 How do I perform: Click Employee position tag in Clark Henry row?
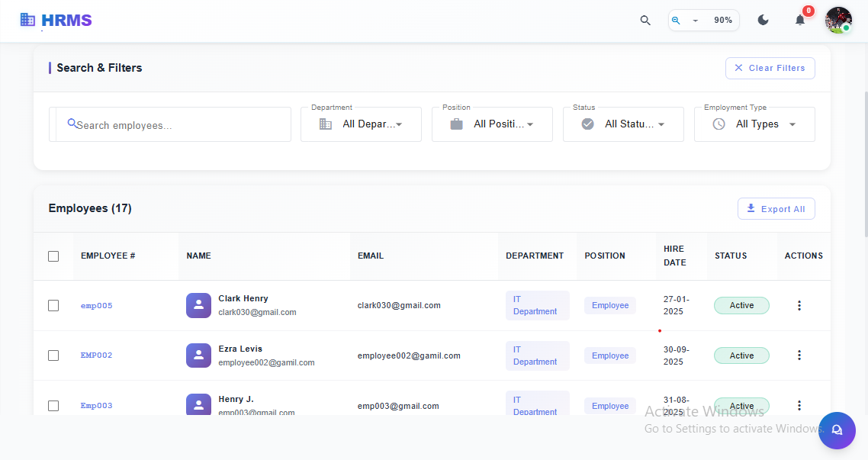610,306
